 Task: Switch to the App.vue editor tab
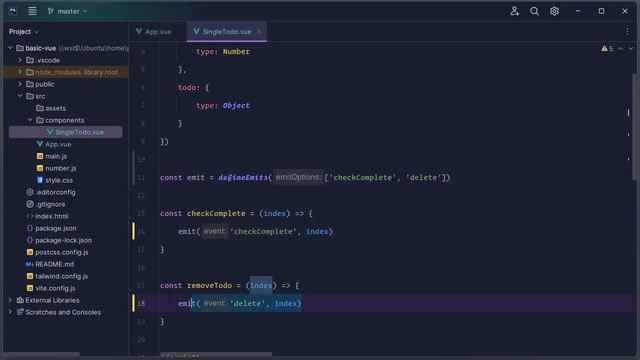click(154, 31)
